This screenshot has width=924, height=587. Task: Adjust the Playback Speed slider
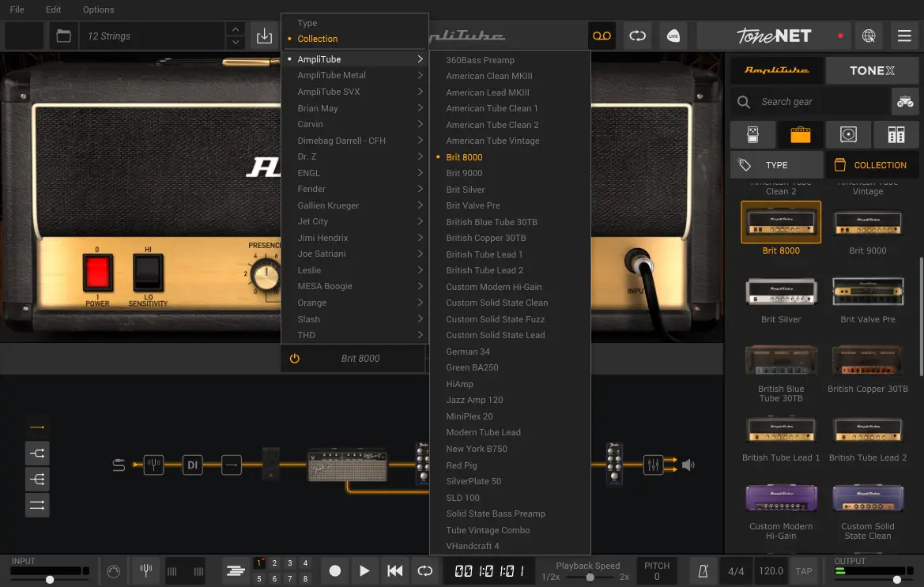590,578
